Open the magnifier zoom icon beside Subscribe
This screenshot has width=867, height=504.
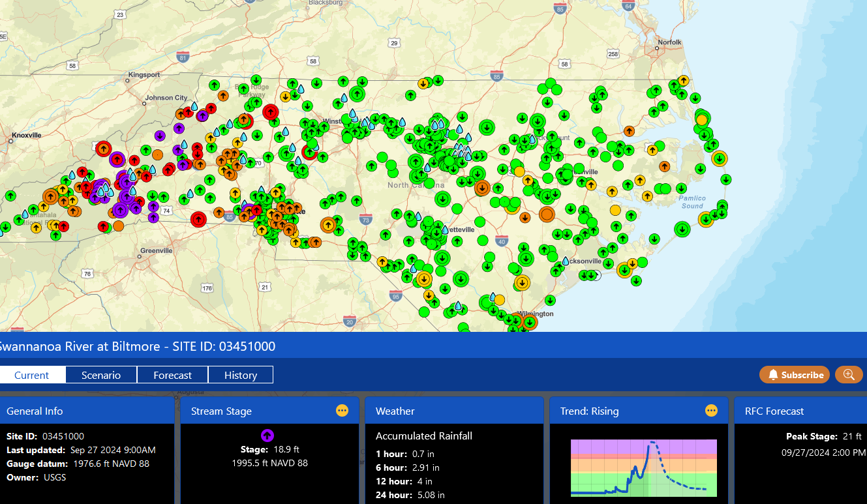point(849,375)
